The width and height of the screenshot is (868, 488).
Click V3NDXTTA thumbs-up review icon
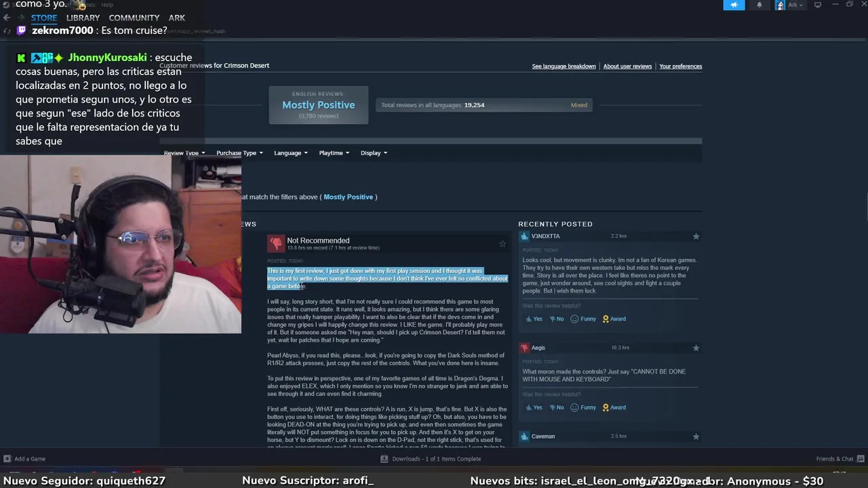pos(524,237)
